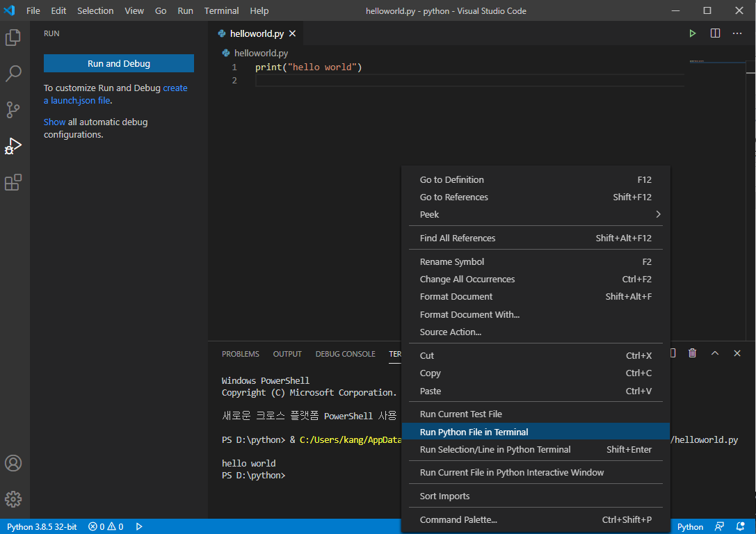Open the Explorer view in activity bar

tap(13, 37)
